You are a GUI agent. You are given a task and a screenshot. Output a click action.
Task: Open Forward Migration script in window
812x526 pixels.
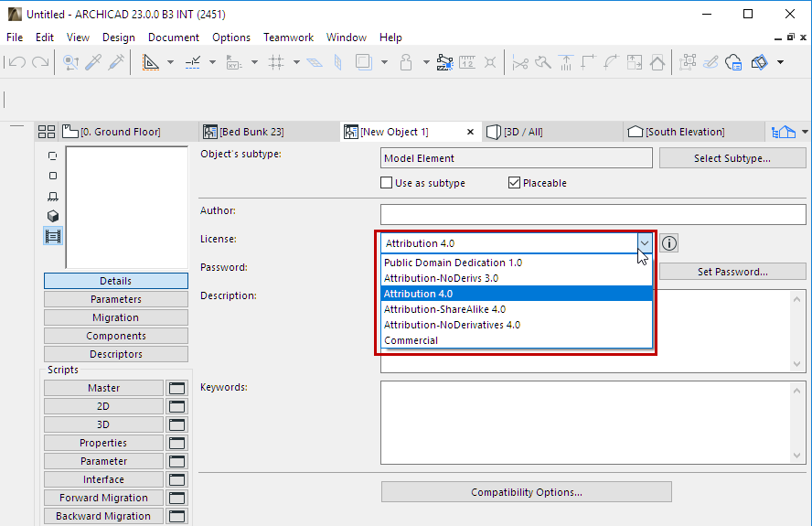pos(177,498)
